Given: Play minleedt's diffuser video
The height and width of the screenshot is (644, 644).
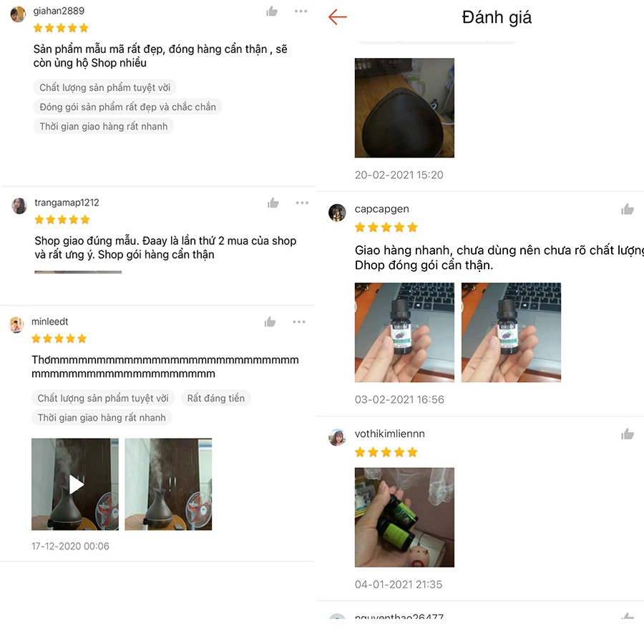Looking at the screenshot, I should pyautogui.click(x=75, y=484).
